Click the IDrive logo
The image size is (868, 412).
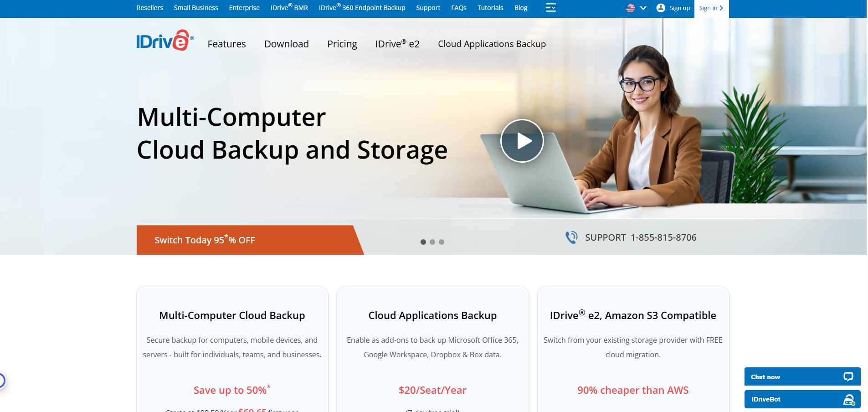(x=165, y=41)
